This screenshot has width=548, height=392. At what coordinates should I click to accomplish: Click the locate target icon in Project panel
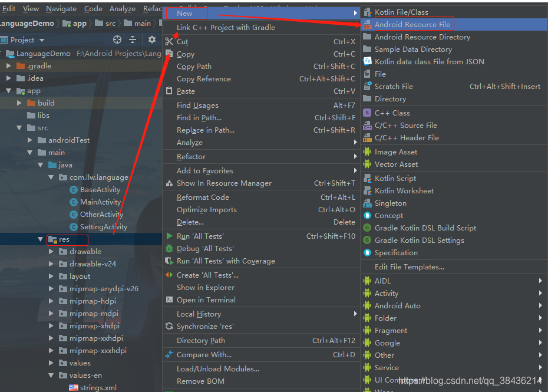click(117, 39)
